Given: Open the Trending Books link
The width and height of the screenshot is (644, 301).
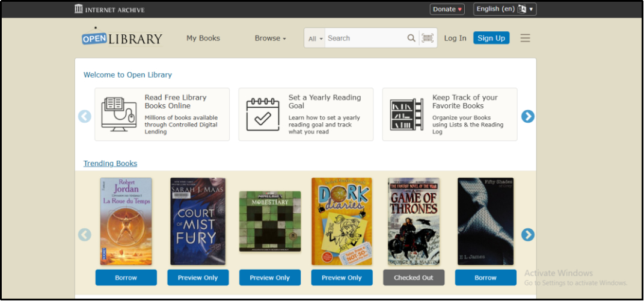Looking at the screenshot, I should point(110,163).
